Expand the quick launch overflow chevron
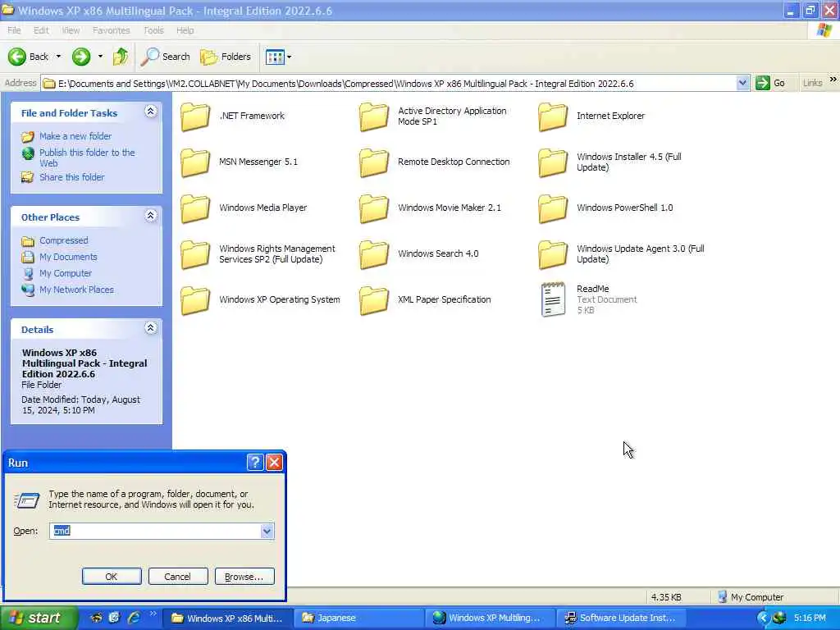Screen dimensions: 840x630 pos(153,614)
